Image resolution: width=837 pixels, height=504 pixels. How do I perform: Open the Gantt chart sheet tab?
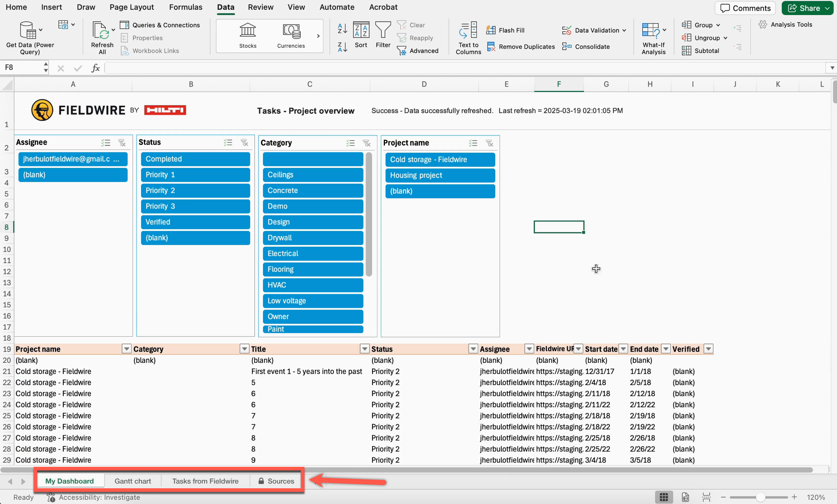click(x=133, y=481)
